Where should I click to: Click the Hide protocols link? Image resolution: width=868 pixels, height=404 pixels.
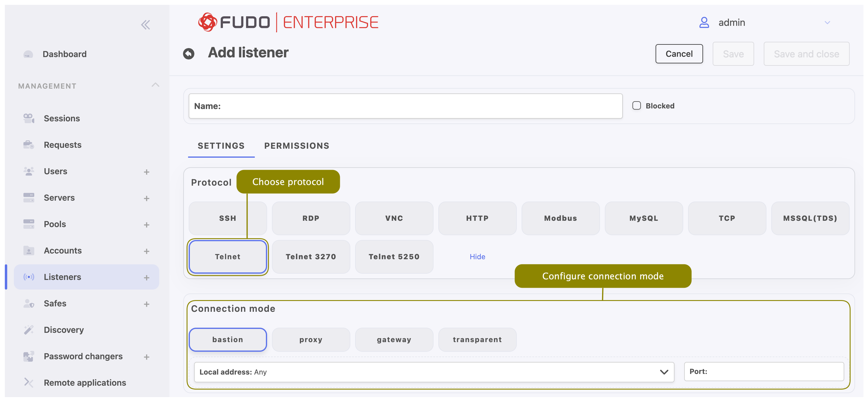477,257
